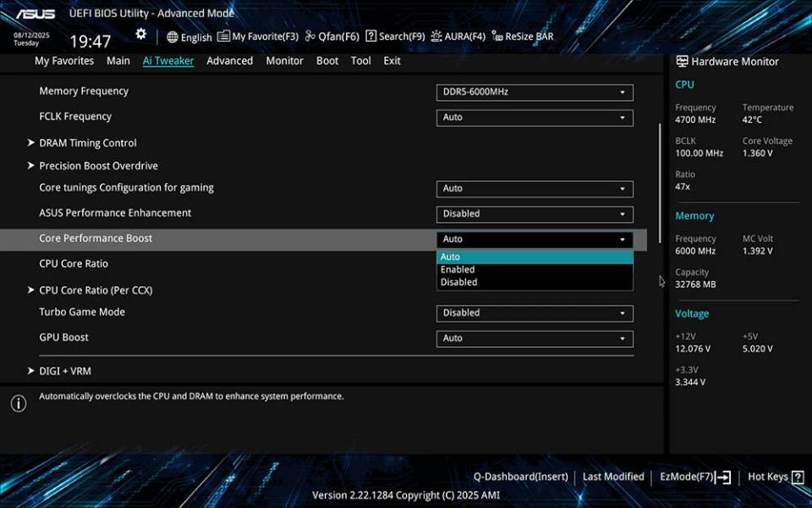Switch to the Advanced tab
This screenshot has height=508, width=812.
coord(229,60)
